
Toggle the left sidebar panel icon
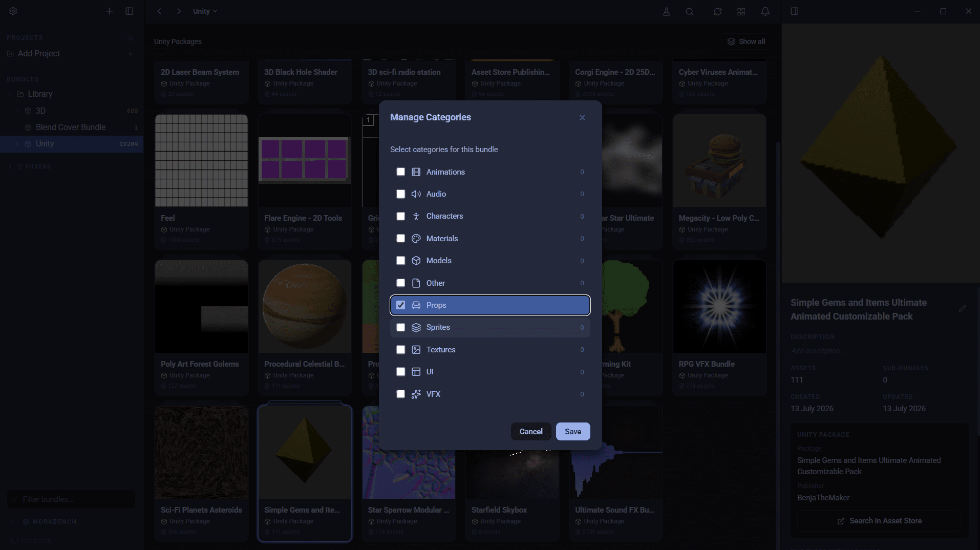(130, 11)
